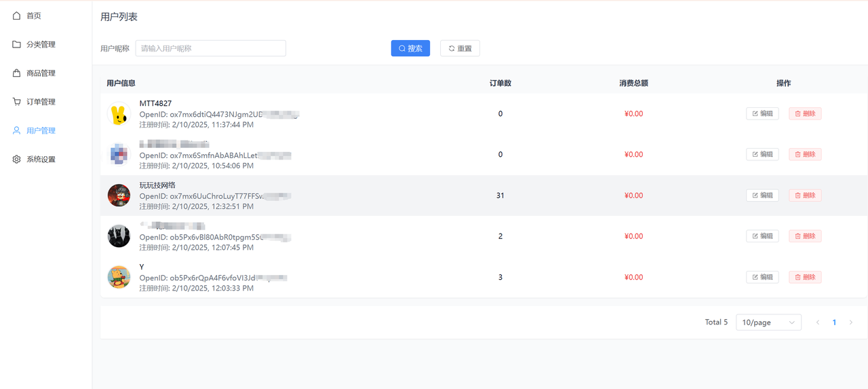Click the avatar of user MTT4827
Screen dimensions: 868x389
(119, 114)
